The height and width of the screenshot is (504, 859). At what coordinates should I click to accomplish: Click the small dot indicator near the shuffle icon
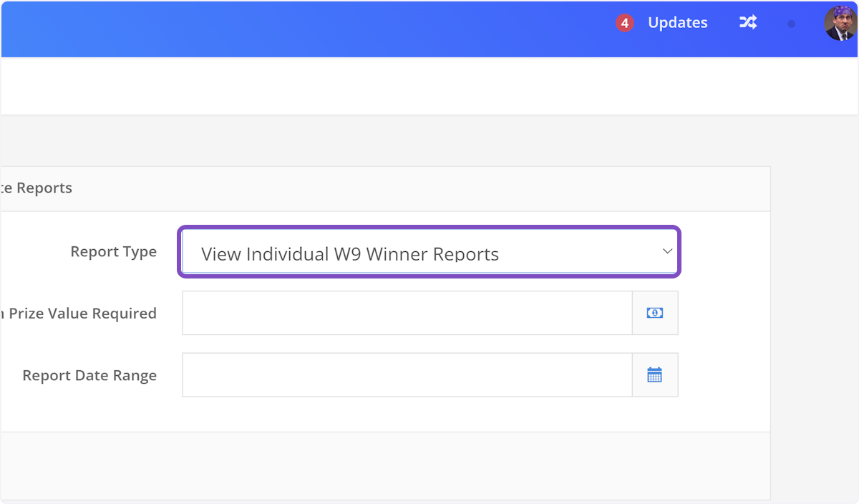[x=791, y=24]
